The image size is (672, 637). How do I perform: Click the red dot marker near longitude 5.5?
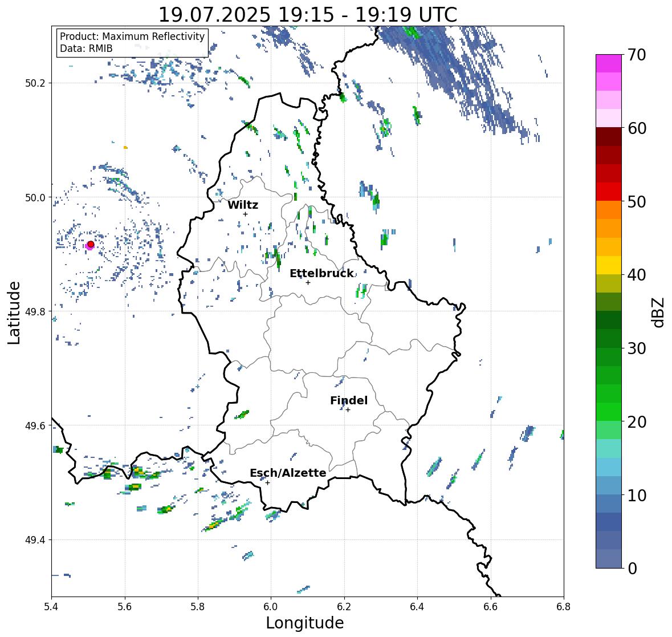tap(91, 244)
